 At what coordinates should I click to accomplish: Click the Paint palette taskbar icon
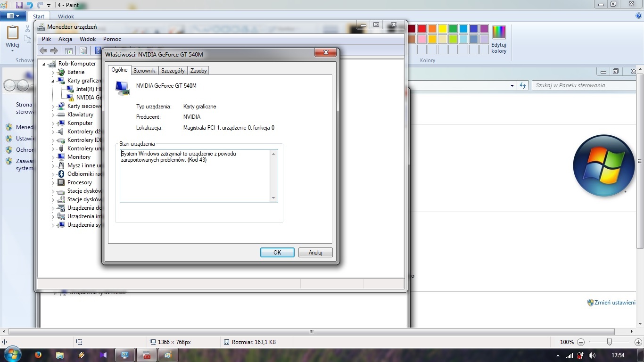click(168, 355)
